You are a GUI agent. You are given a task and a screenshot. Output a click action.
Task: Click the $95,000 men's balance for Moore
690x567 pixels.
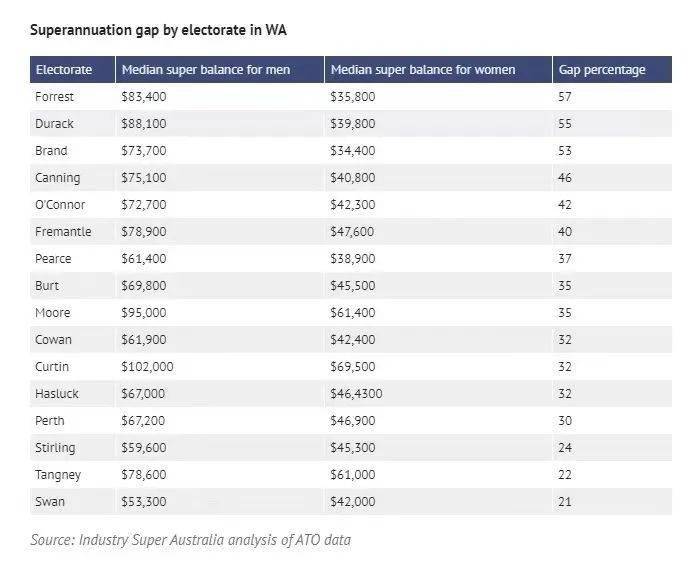coord(144,313)
